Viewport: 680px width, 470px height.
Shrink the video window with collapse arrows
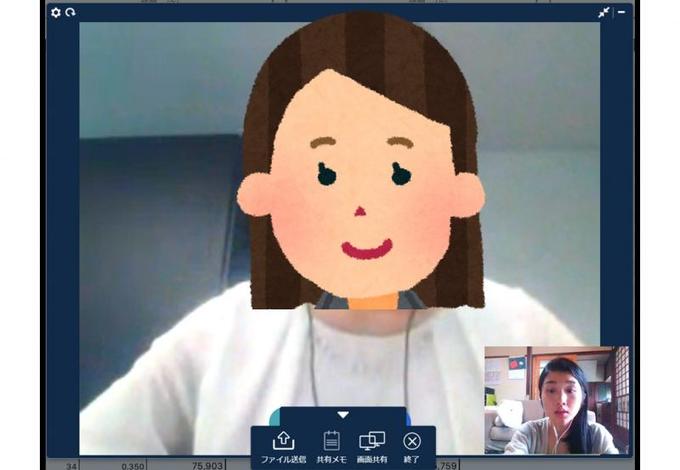[604, 13]
